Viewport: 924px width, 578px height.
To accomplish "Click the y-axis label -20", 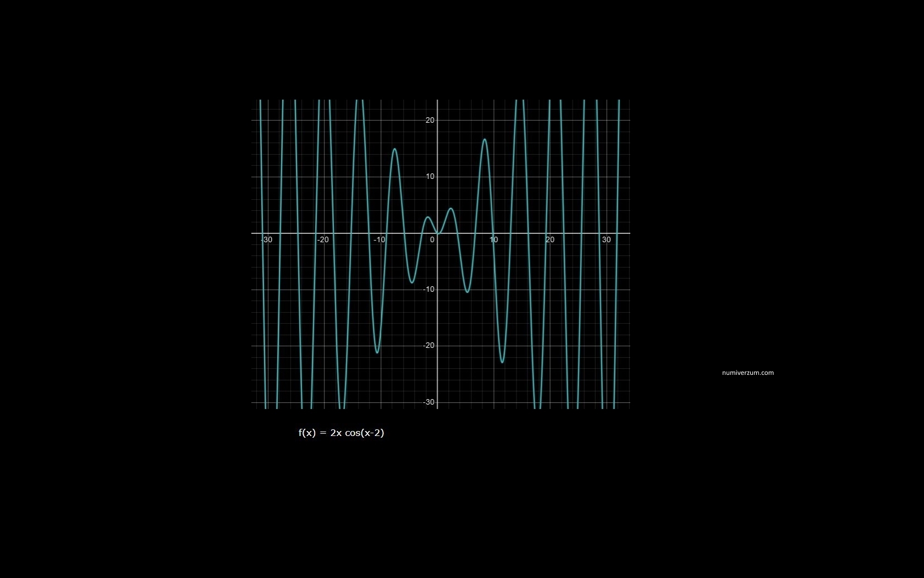I will [x=428, y=345].
